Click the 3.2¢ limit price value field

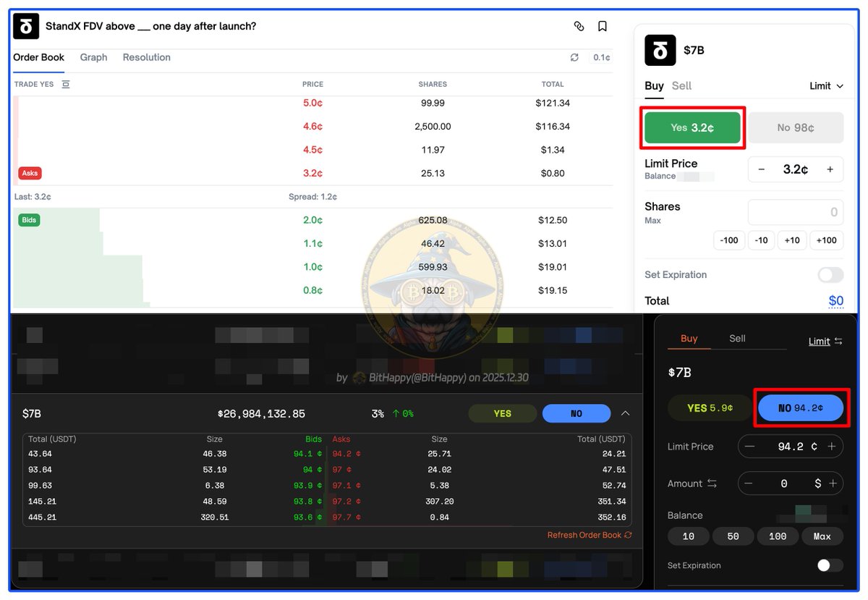tap(796, 169)
